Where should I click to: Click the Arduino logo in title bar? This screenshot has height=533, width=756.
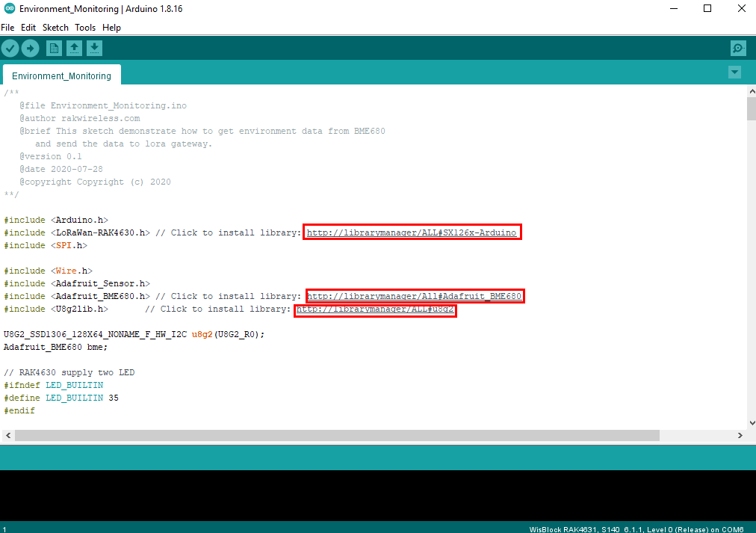click(x=9, y=9)
